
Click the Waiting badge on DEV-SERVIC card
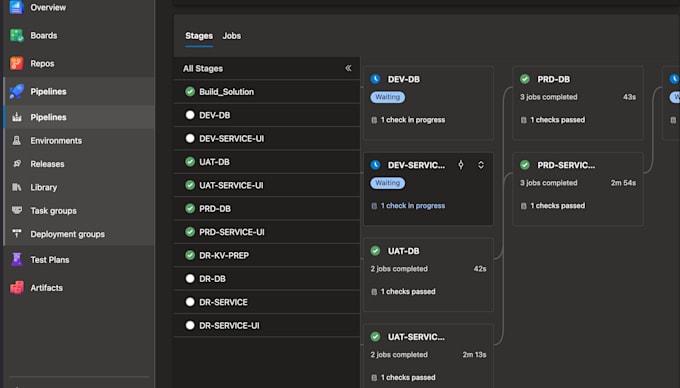pyautogui.click(x=387, y=183)
